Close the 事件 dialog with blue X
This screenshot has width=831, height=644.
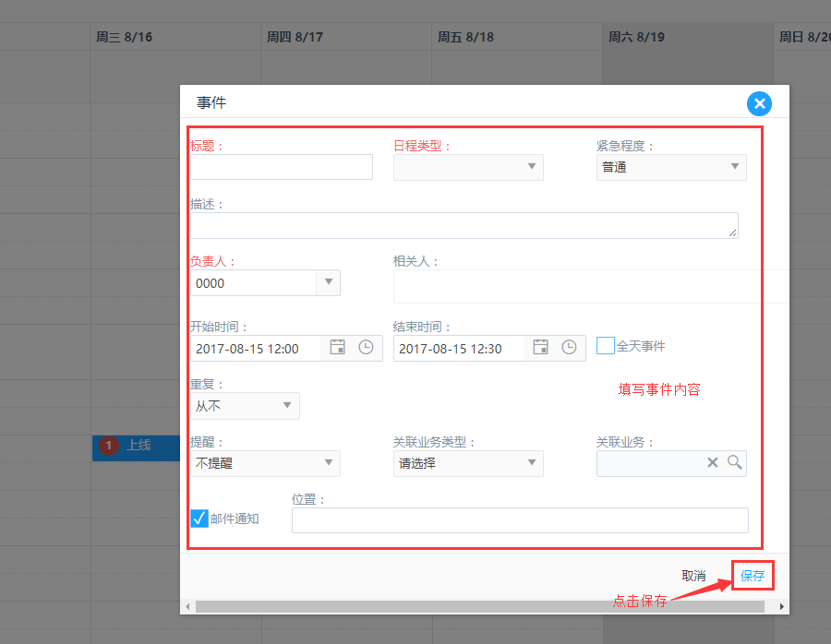pyautogui.click(x=759, y=103)
